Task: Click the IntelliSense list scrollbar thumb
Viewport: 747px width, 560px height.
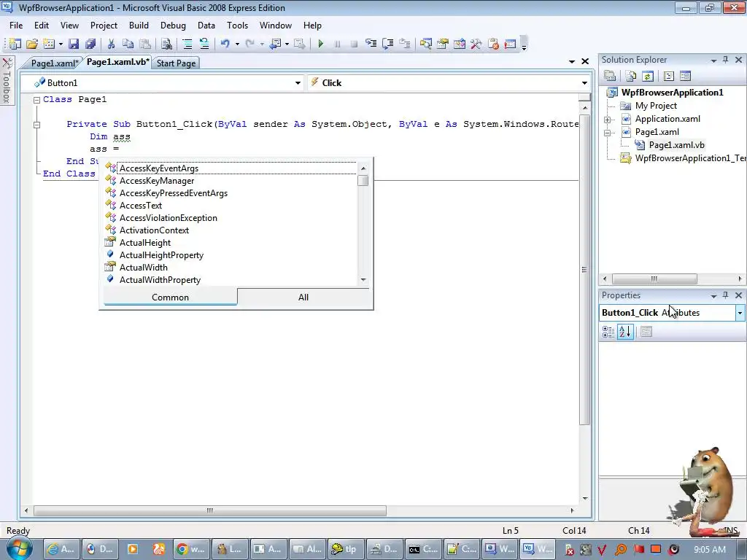Action: tap(363, 181)
